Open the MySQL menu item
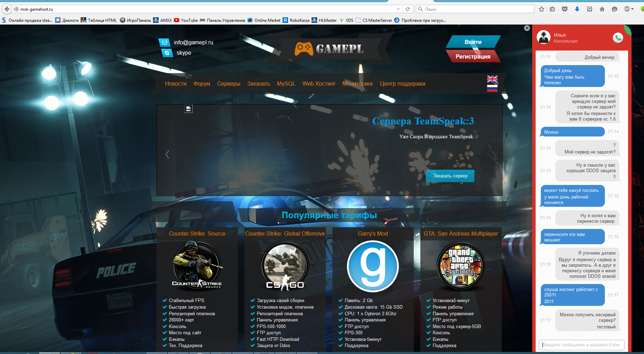 pyautogui.click(x=286, y=84)
